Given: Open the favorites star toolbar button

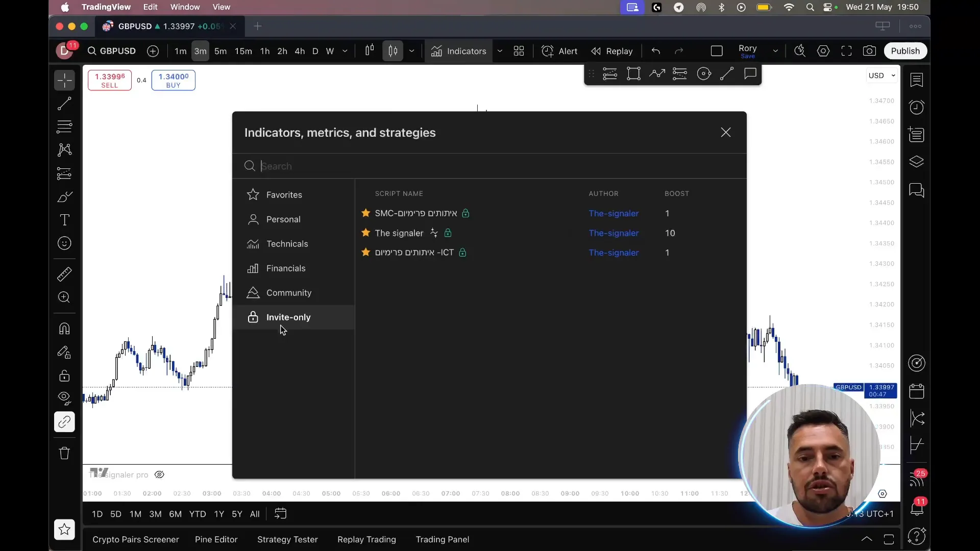Looking at the screenshot, I should click(x=64, y=530).
